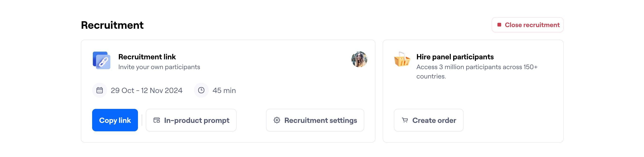Viewport: 644px width, 157px height.
Task: Click the gear icon in Recruitment settings
Action: (277, 120)
